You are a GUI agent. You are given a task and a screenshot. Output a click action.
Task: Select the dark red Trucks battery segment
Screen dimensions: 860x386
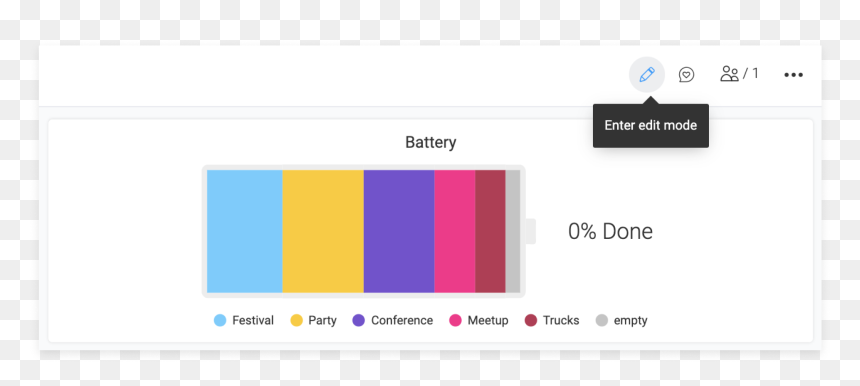click(x=490, y=231)
